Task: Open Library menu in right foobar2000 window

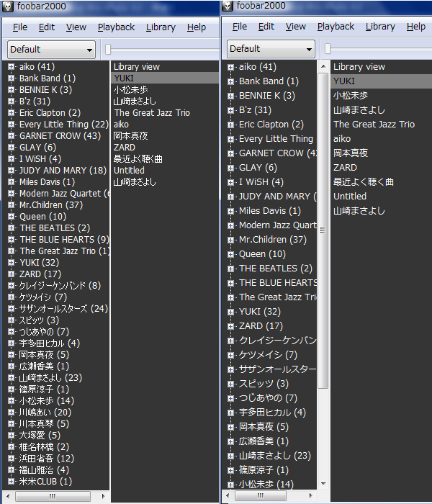Action: click(x=380, y=27)
